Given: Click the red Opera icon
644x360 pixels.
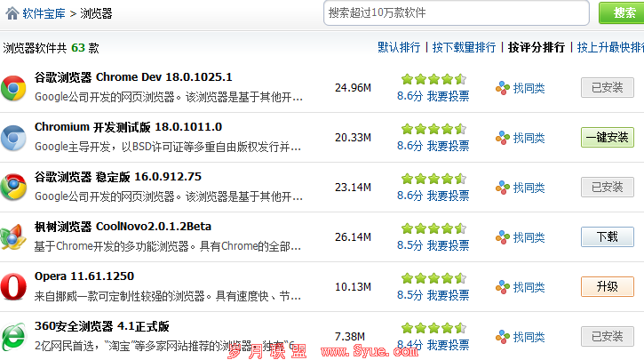Looking at the screenshot, I should coord(13,287).
